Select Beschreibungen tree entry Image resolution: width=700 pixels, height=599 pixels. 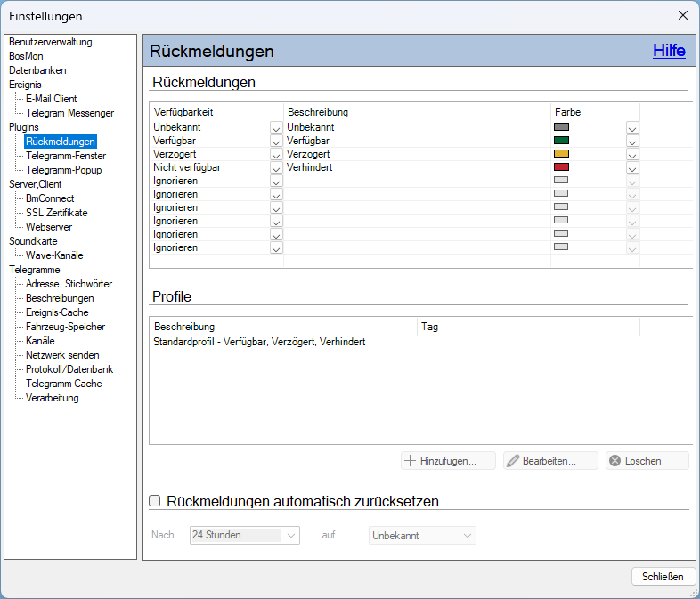pyautogui.click(x=60, y=298)
